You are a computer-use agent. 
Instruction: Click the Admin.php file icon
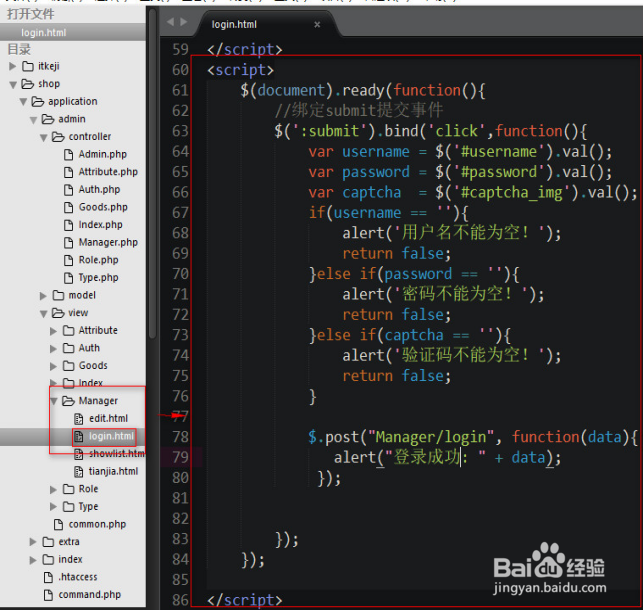pyautogui.click(x=68, y=155)
